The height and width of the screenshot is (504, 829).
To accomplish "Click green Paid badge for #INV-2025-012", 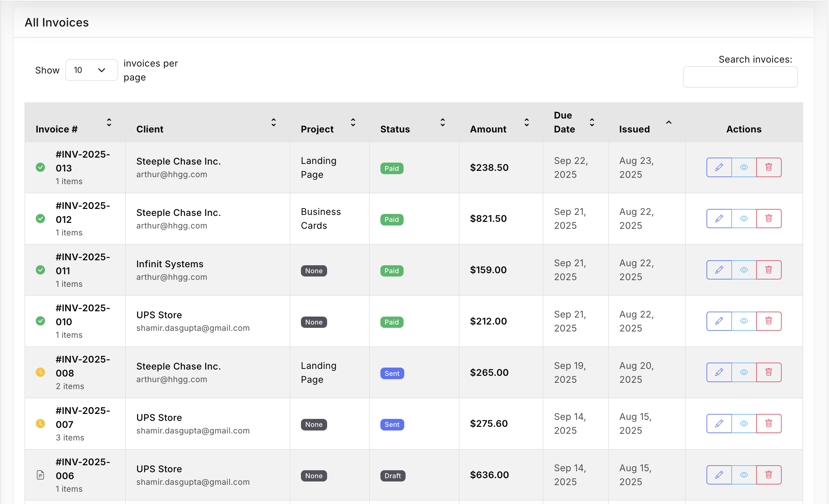I will coord(391,220).
